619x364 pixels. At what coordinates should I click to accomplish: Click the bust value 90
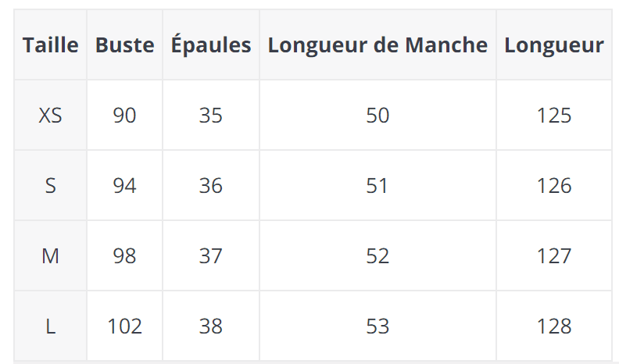(124, 116)
